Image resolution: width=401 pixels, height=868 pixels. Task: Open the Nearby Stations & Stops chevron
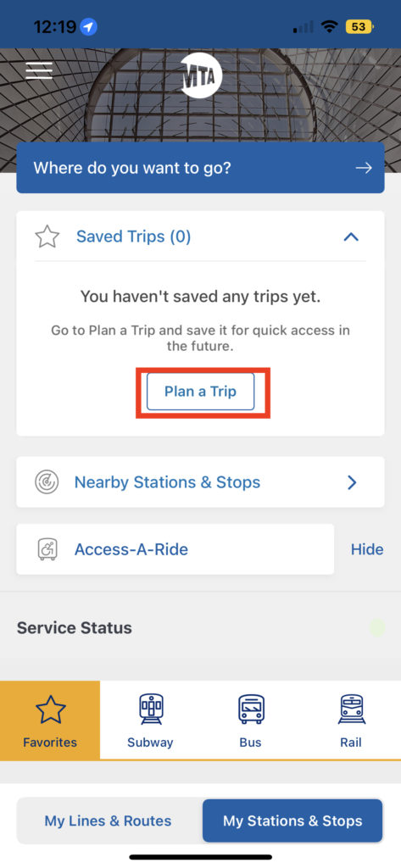pos(352,482)
